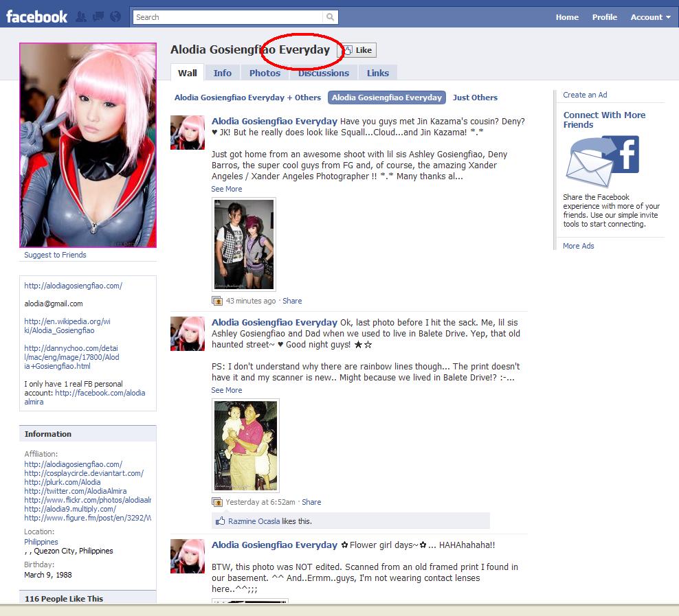Click Connect With More Friends heading link
679x616 pixels.
(604, 119)
